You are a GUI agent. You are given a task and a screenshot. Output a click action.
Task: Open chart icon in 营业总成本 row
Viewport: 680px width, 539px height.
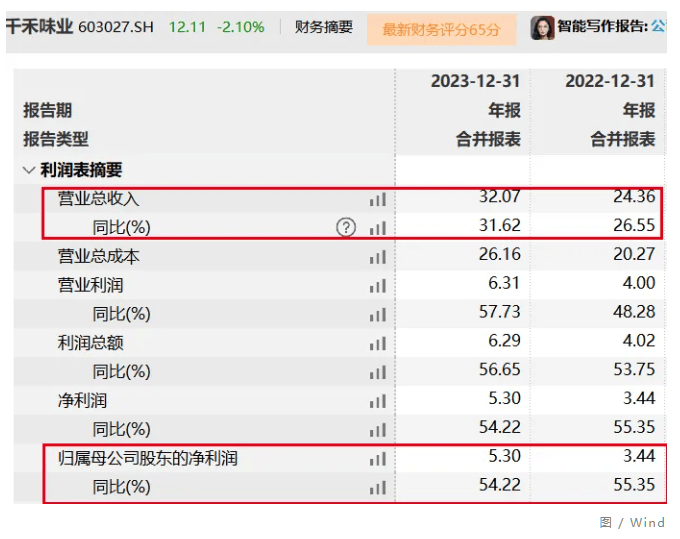point(378,258)
